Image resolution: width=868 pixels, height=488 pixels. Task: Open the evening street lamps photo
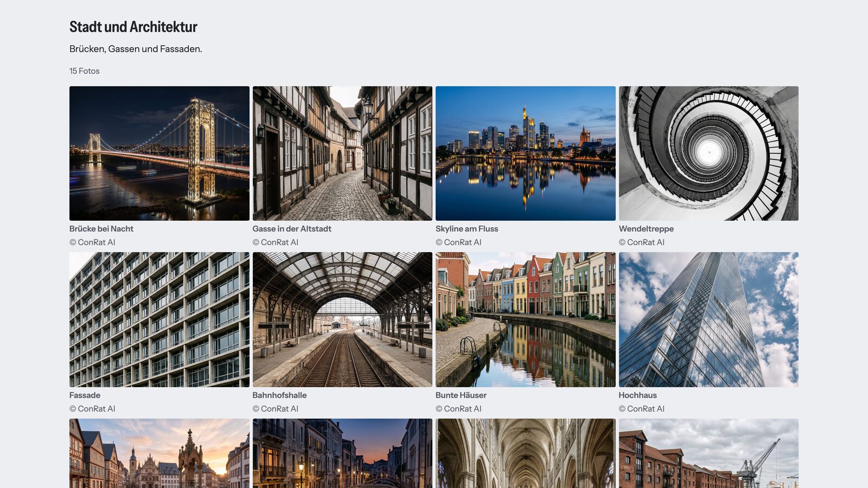pyautogui.click(x=342, y=453)
